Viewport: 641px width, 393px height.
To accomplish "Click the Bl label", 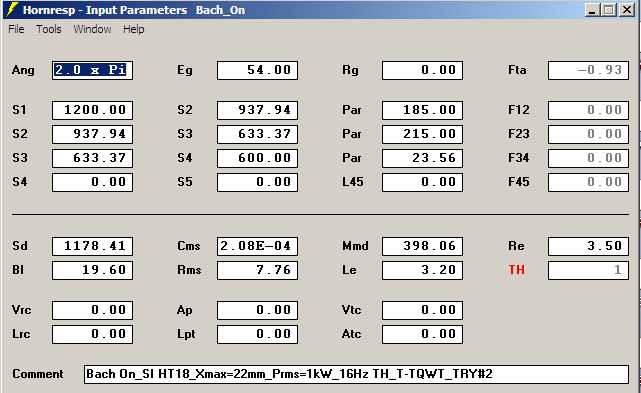I will click(18, 270).
